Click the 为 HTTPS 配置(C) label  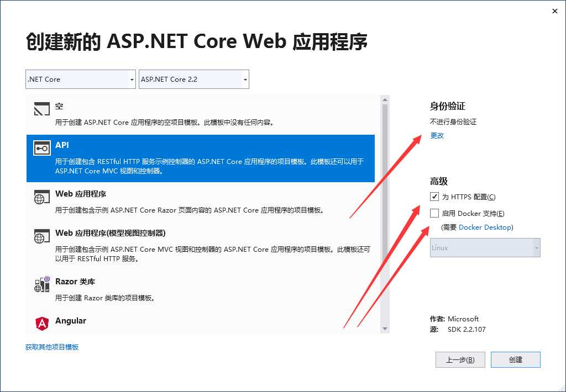[x=469, y=197]
